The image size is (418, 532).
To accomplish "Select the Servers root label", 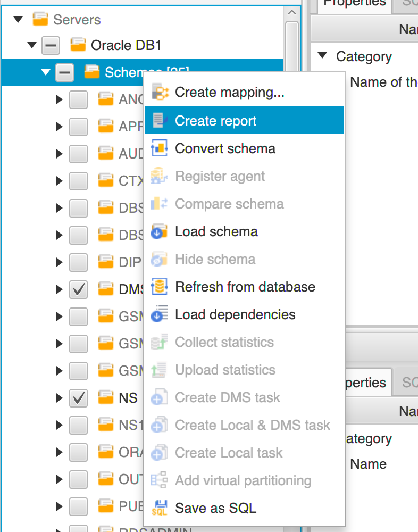I will point(77,20).
